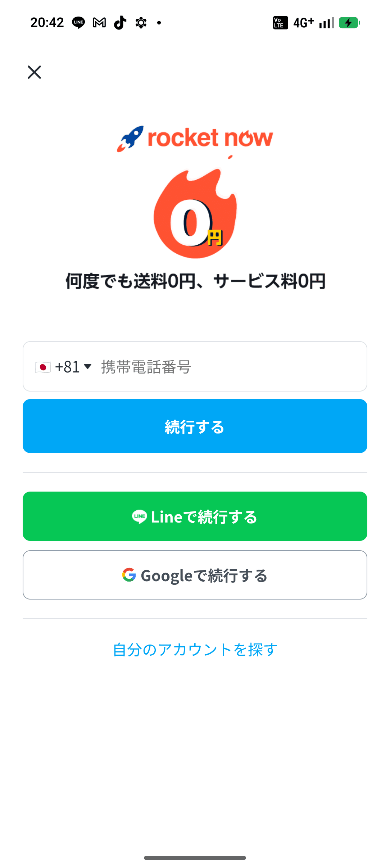Tap the LINE notification status icon
The width and height of the screenshot is (390, 868).
click(x=78, y=23)
